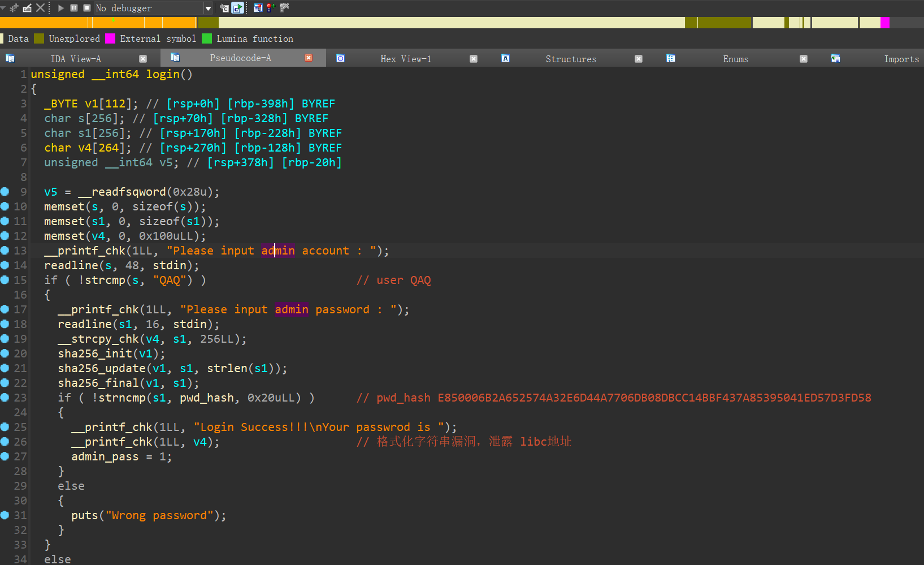Click the pseudocode sync C icon
The width and height of the screenshot is (924, 565).
point(224,8)
